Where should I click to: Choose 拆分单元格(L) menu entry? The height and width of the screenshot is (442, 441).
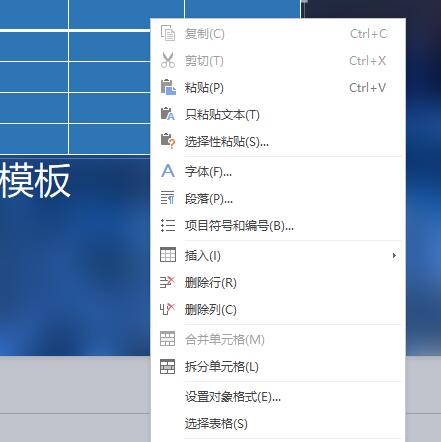[278, 367]
